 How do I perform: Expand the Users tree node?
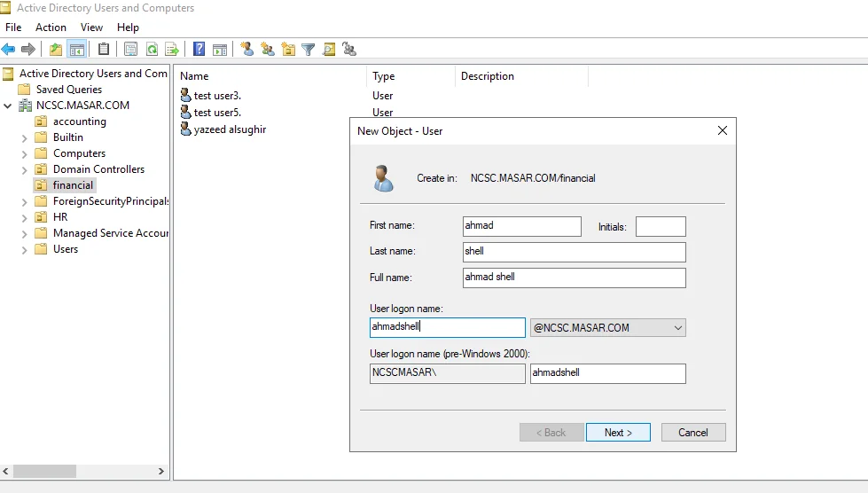(24, 250)
